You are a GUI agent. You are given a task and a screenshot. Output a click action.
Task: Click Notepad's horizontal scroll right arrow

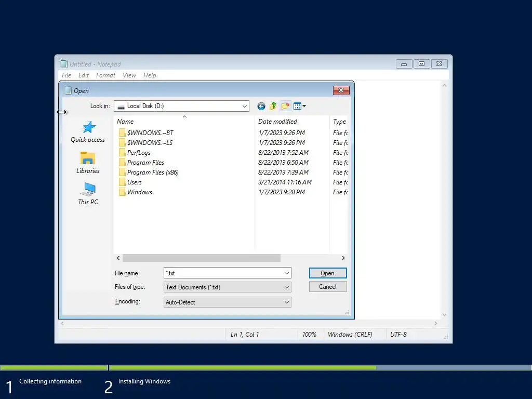pyautogui.click(x=436, y=324)
